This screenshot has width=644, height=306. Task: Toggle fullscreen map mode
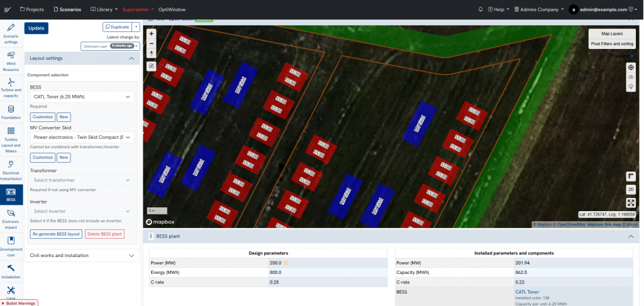coord(631,202)
